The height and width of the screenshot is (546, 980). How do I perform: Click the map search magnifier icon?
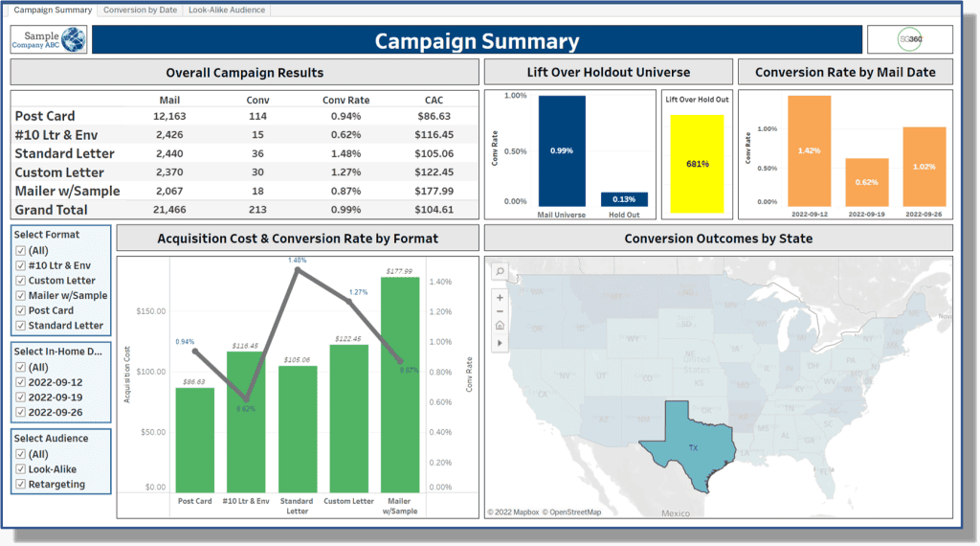500,271
